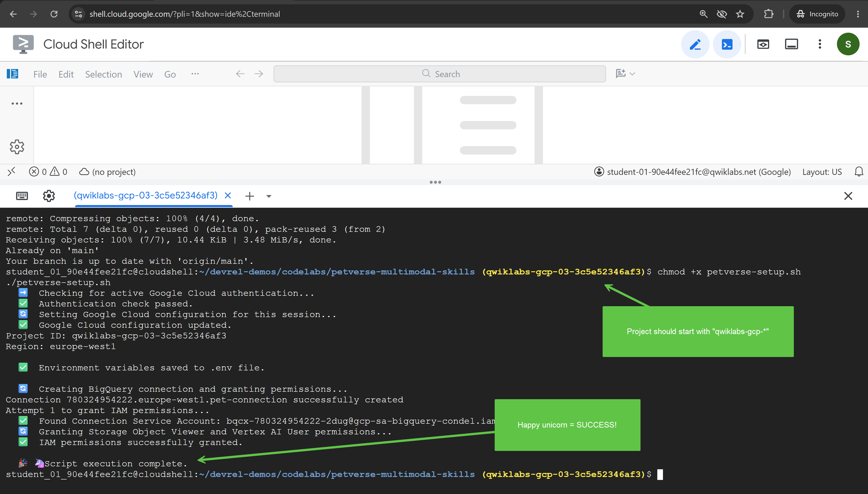Open the on-screen keyboard icon
Image resolution: width=868 pixels, height=494 pixels.
point(22,196)
